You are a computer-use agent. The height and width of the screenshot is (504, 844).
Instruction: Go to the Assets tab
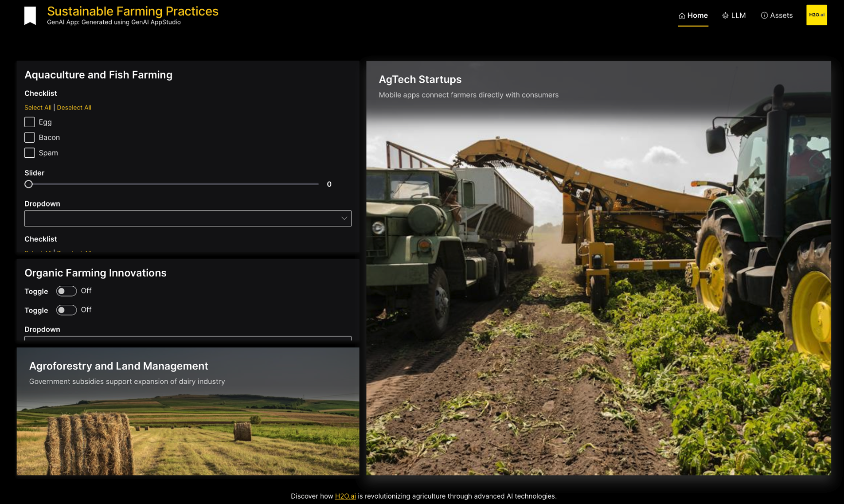point(781,16)
